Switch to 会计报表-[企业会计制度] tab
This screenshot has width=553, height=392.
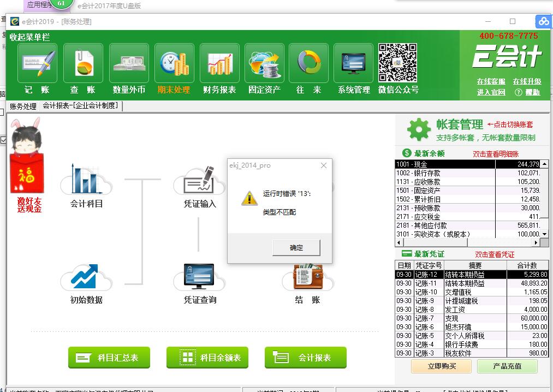(81, 105)
